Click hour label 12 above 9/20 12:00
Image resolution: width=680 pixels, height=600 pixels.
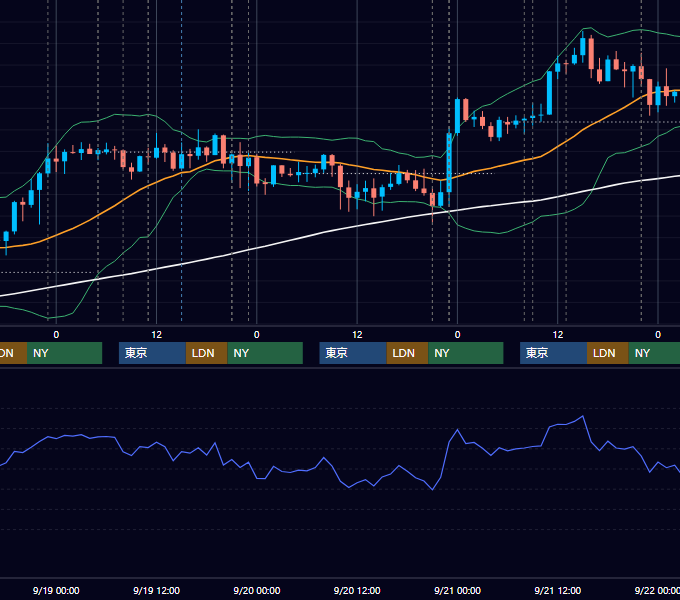coord(357,335)
